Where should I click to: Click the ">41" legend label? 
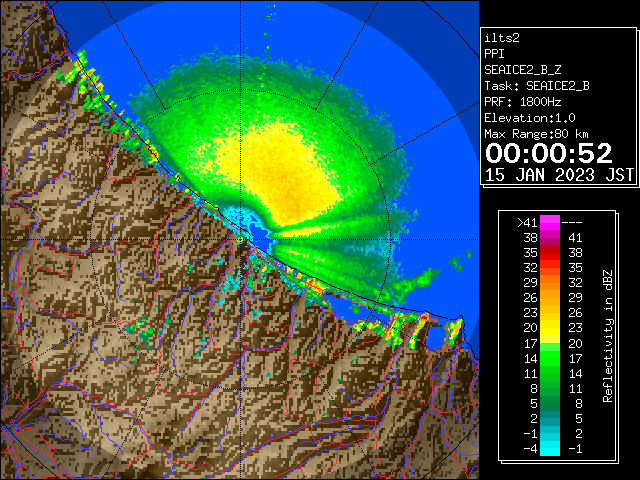527,223
